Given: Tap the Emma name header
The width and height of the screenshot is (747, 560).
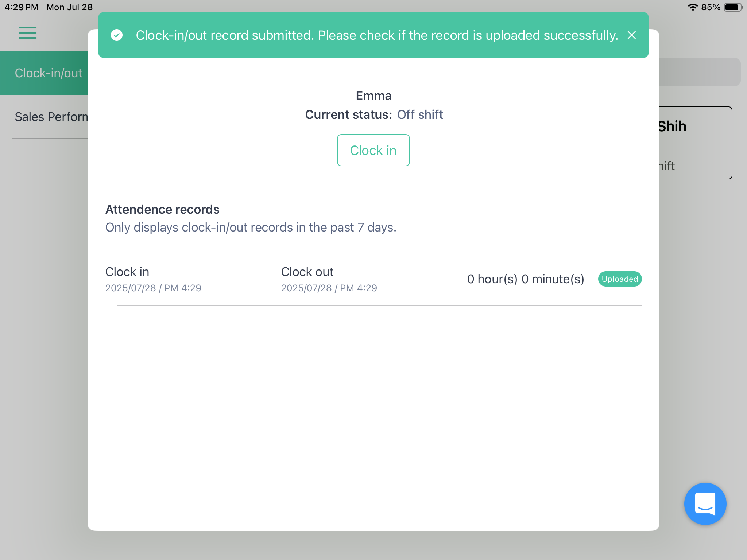Looking at the screenshot, I should pyautogui.click(x=373, y=96).
